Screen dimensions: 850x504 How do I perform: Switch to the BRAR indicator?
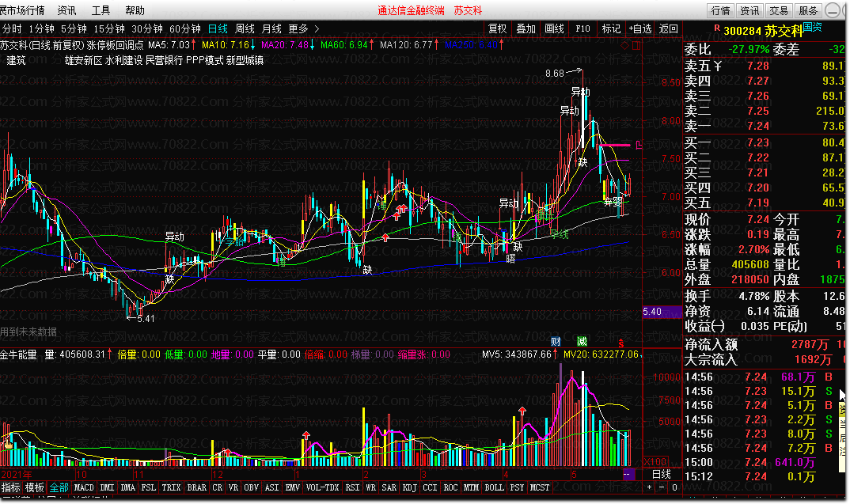[197, 487]
